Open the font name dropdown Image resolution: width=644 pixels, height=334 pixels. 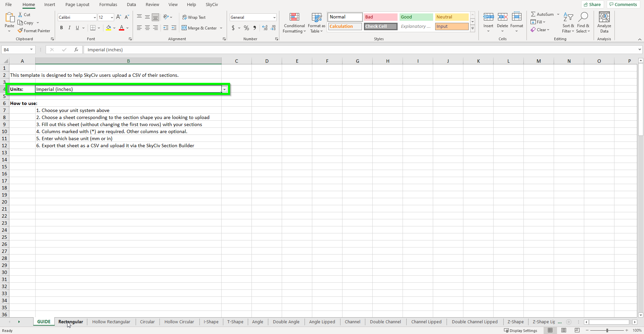click(95, 17)
